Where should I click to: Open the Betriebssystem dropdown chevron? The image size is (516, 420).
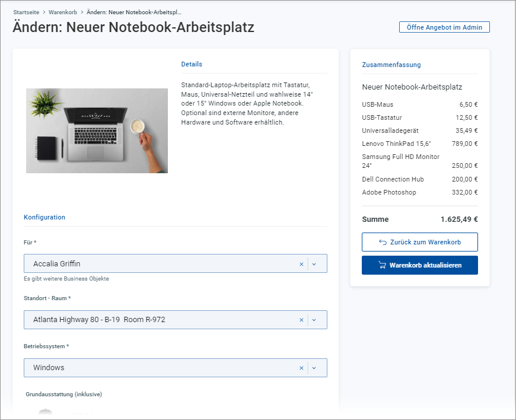point(314,368)
